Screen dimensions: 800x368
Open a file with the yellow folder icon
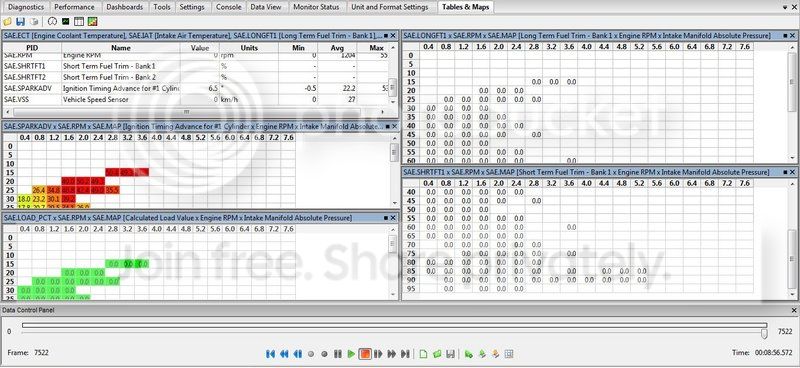[x=7, y=22]
